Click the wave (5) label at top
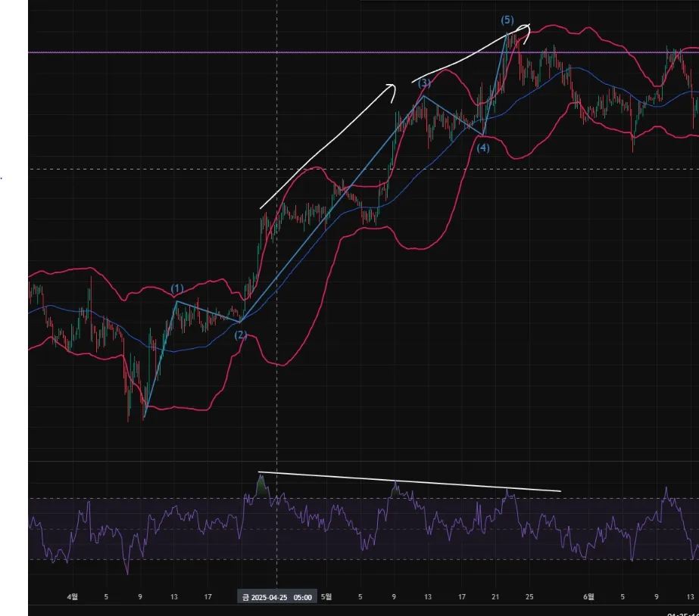This screenshot has height=616, width=699. coord(507,20)
